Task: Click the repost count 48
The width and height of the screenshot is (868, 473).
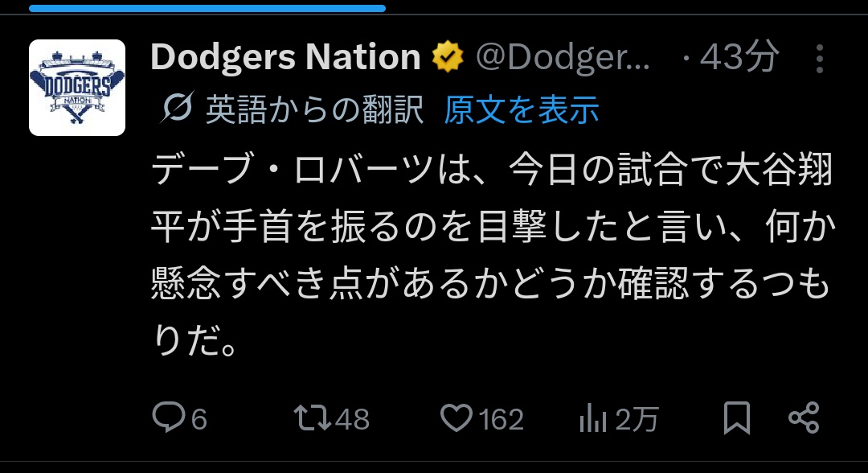Action: point(352,419)
